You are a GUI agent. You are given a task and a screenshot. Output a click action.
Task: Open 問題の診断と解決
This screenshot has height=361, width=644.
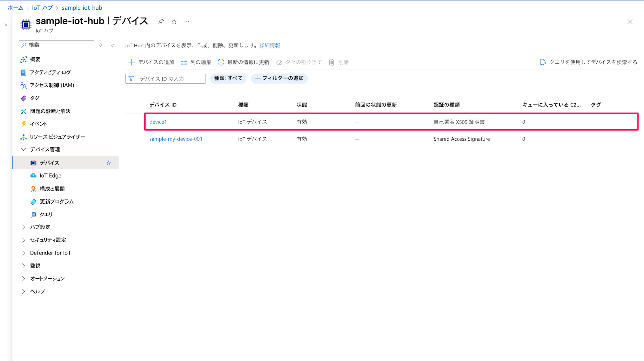point(50,111)
